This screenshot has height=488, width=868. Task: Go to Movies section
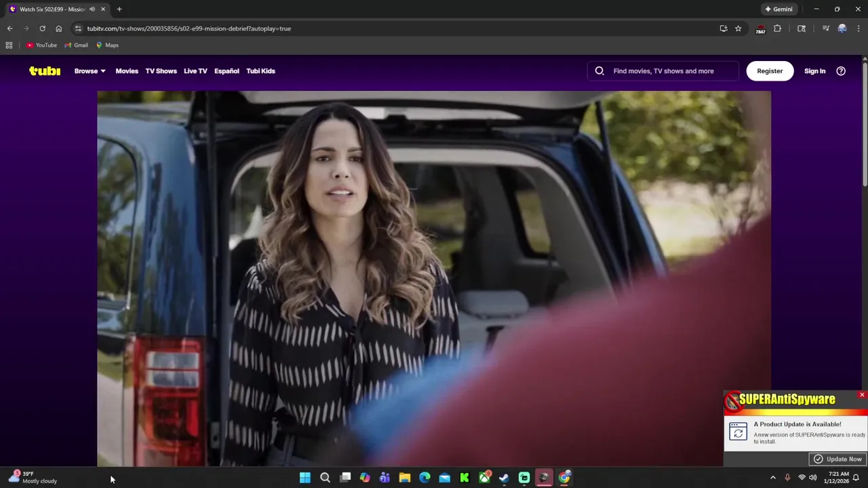pos(127,70)
